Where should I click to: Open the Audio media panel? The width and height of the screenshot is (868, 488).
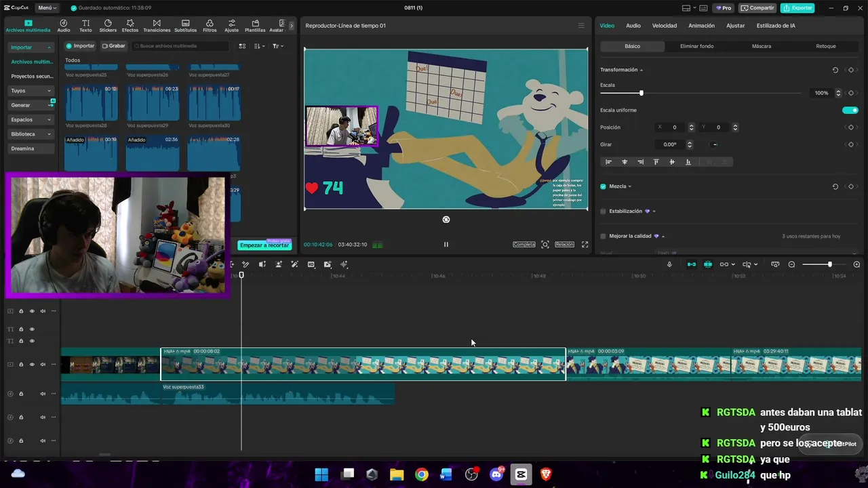pyautogui.click(x=64, y=26)
